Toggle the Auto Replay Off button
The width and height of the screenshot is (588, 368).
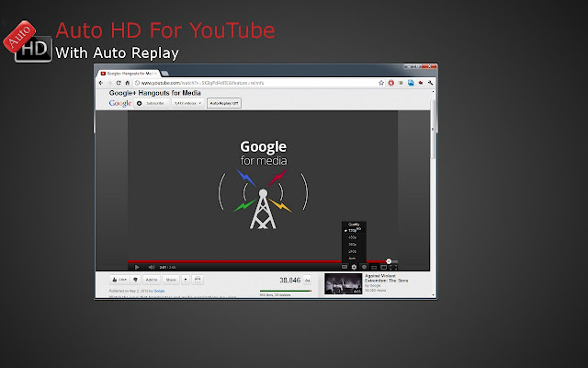click(224, 103)
